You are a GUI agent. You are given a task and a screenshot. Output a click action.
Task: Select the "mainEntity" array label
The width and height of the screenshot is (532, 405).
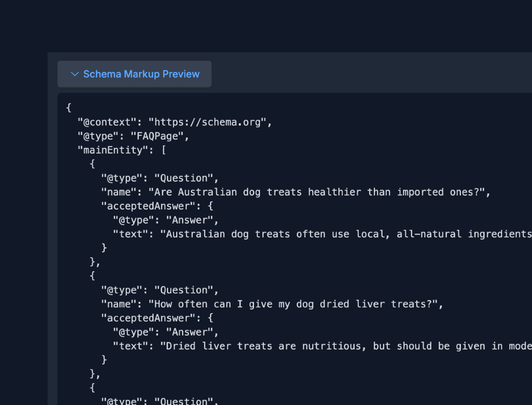point(114,150)
